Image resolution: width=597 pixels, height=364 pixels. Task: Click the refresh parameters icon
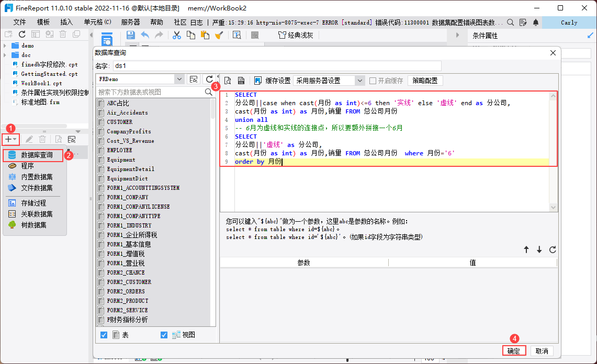pyautogui.click(x=553, y=250)
